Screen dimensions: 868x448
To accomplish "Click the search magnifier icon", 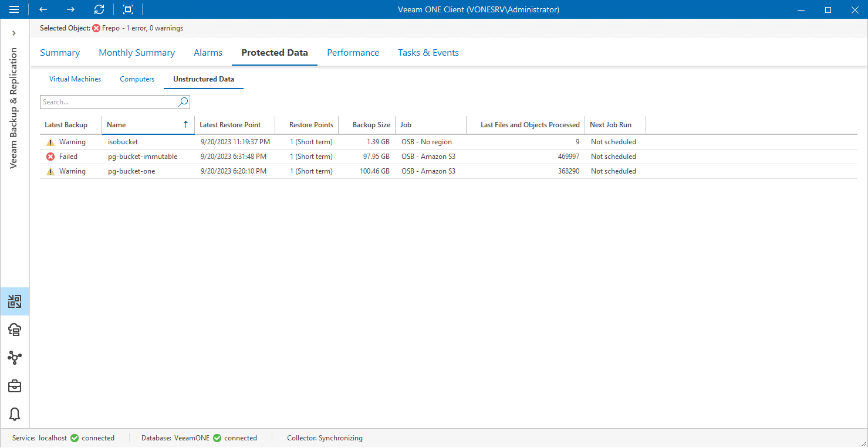I will click(183, 102).
